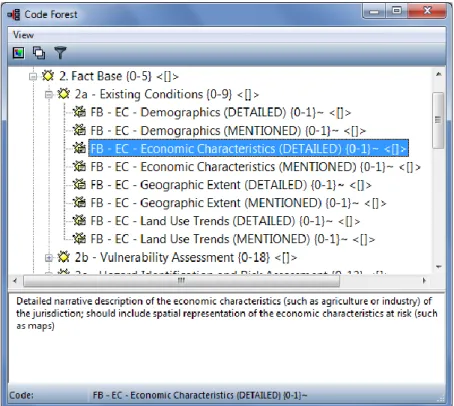
Task: Expand the 2b - Vulnerability Assessment node
Action: 49,257
